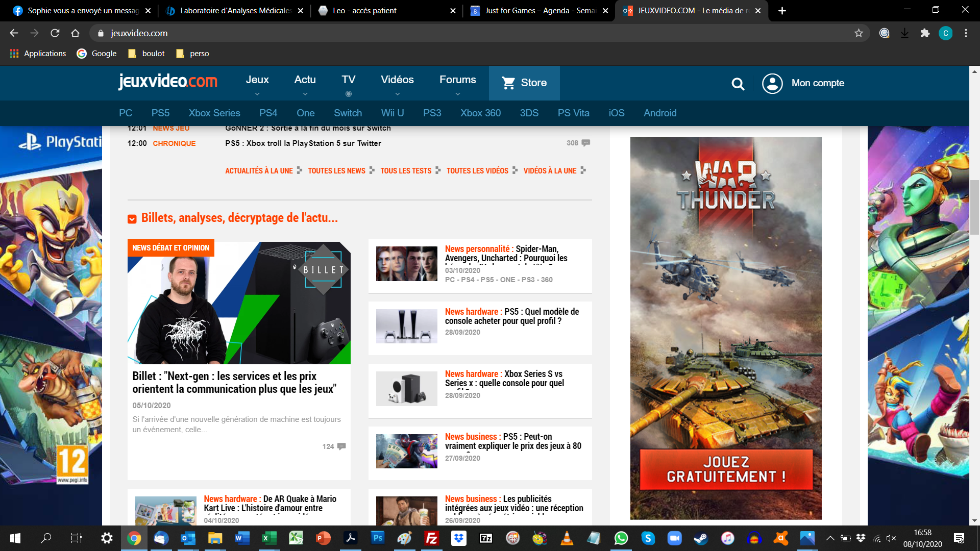Screen dimensions: 980x551
Task: Click the comment bubble next to 308
Action: (x=586, y=143)
